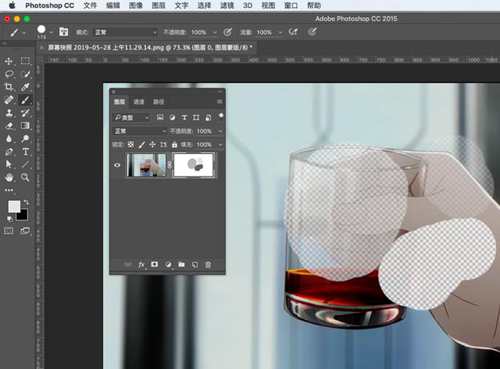
Task: Select the layer mask thumbnail
Action: [193, 165]
